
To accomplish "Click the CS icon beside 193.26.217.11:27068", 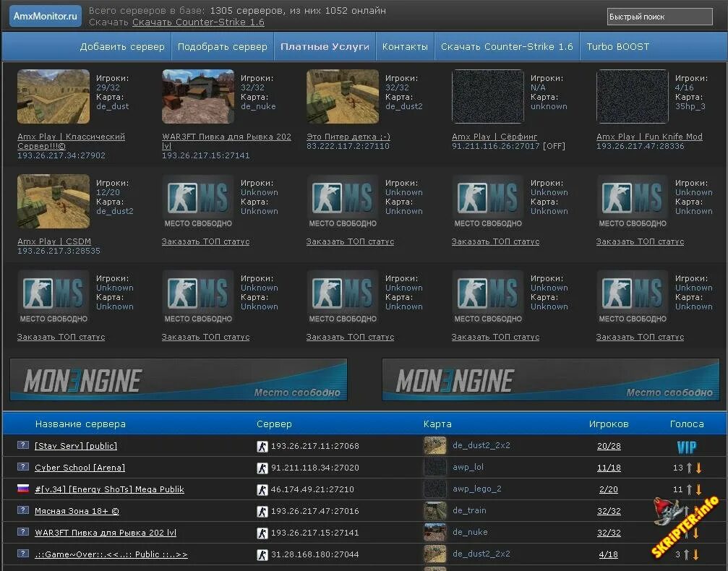I will click(262, 447).
